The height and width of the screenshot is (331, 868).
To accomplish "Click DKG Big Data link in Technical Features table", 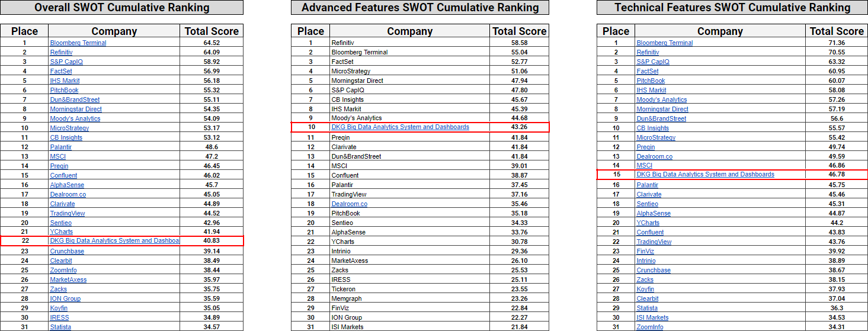I will 705,175.
